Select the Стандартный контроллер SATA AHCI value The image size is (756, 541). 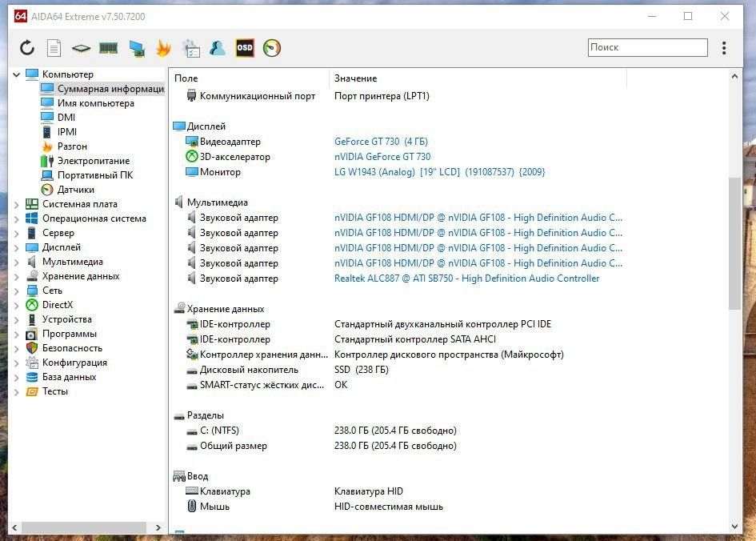(x=414, y=339)
